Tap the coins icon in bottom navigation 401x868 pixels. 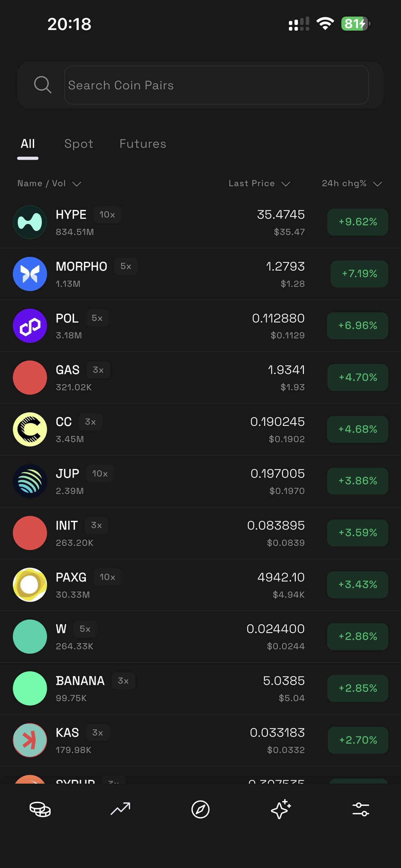click(40, 809)
